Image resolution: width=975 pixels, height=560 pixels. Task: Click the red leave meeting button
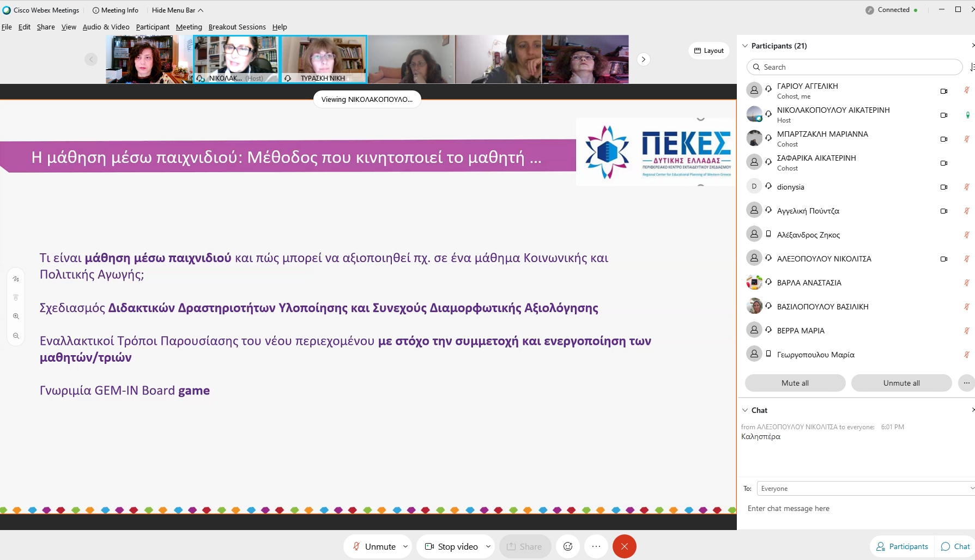[x=624, y=546]
